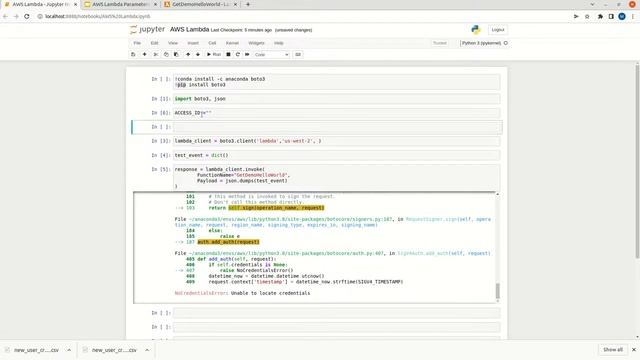Cut the selected cells using the scissors icon
The width and height of the screenshot is (640, 360).
[156, 54]
